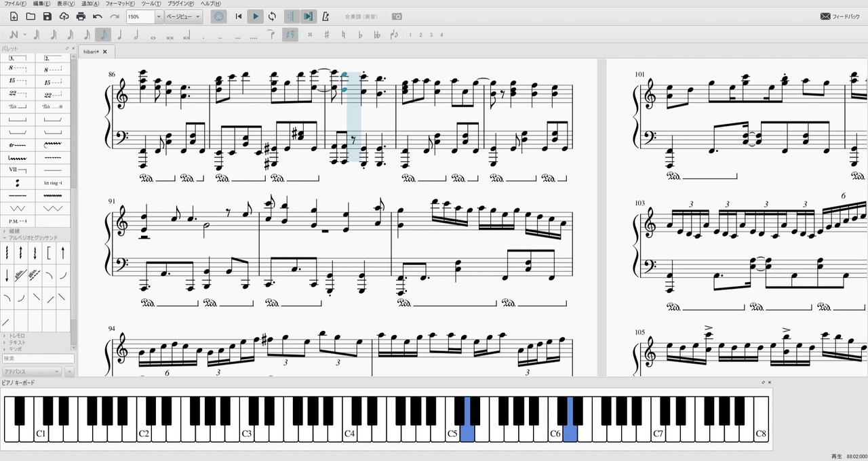Image resolution: width=868 pixels, height=461 pixels.
Task: Apply flat accidental
Action: pyautogui.click(x=360, y=35)
